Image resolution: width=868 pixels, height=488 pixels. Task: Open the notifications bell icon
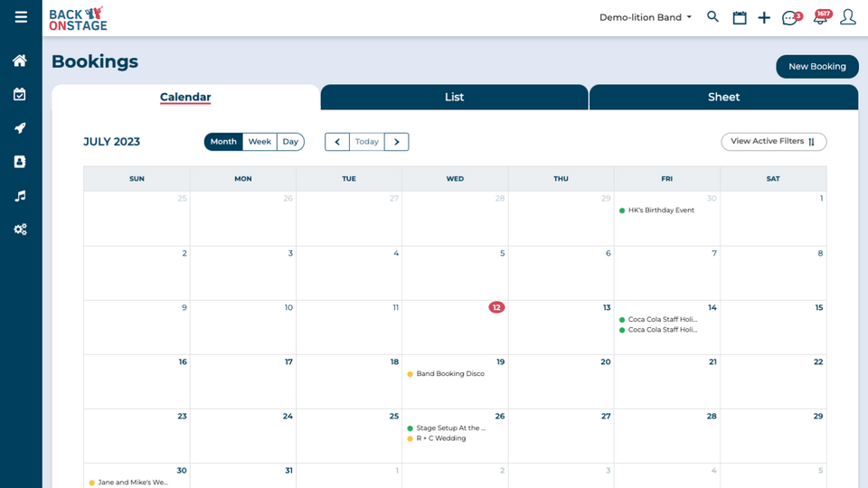pos(820,18)
